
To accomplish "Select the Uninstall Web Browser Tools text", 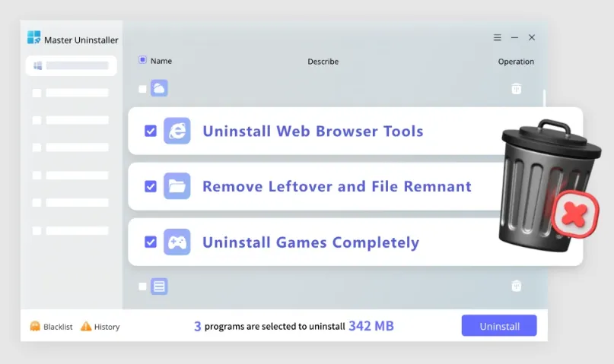I will coord(313,131).
